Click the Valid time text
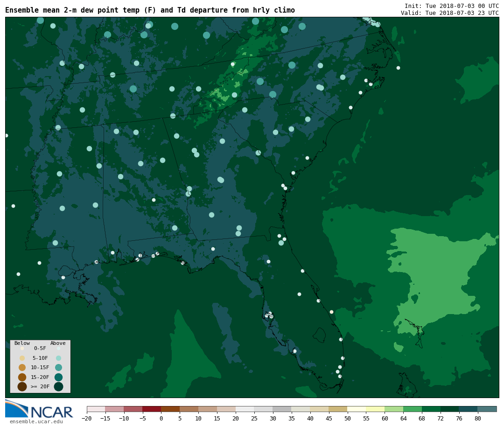 449,13
